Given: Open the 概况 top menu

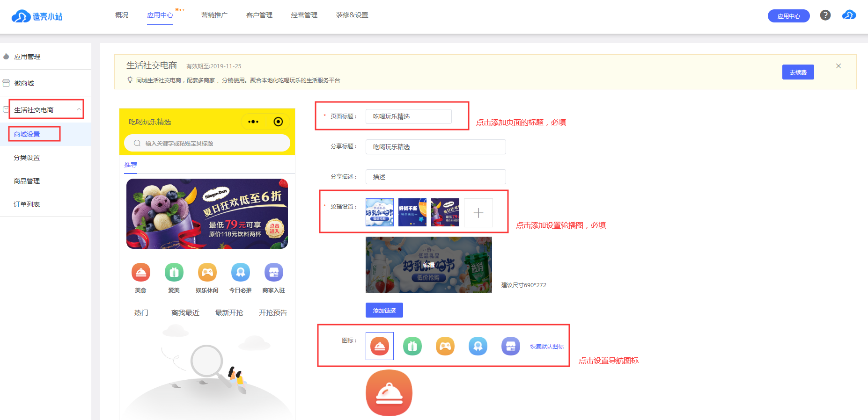Looking at the screenshot, I should (x=122, y=15).
